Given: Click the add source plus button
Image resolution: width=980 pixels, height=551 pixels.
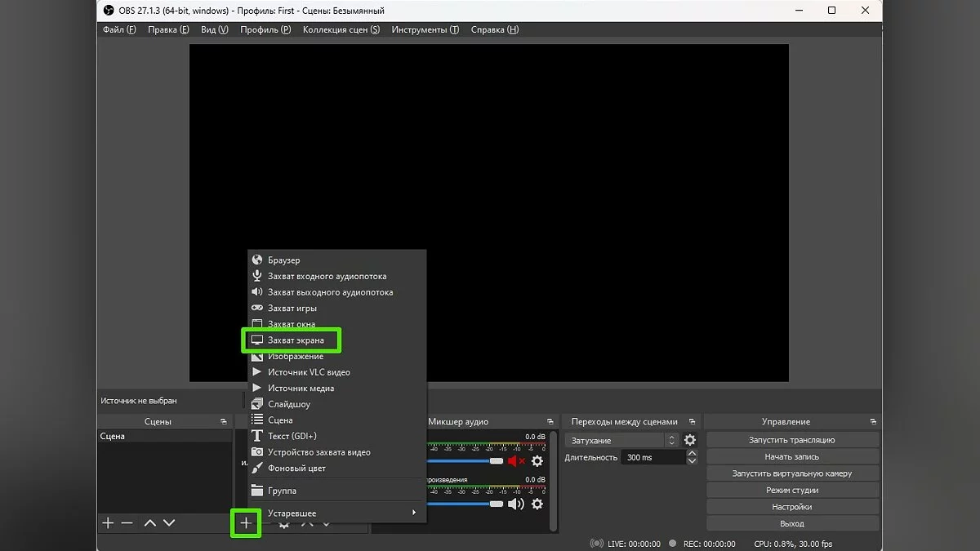Looking at the screenshot, I should [245, 522].
